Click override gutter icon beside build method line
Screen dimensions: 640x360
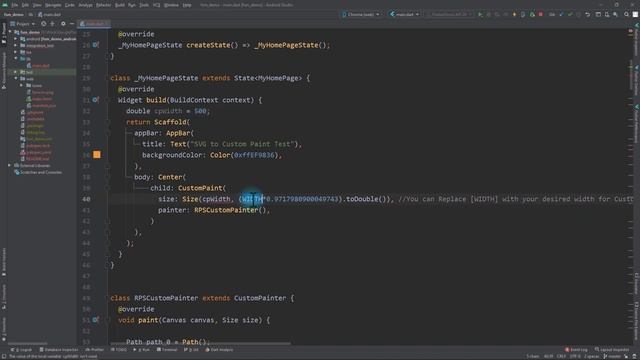(95, 100)
